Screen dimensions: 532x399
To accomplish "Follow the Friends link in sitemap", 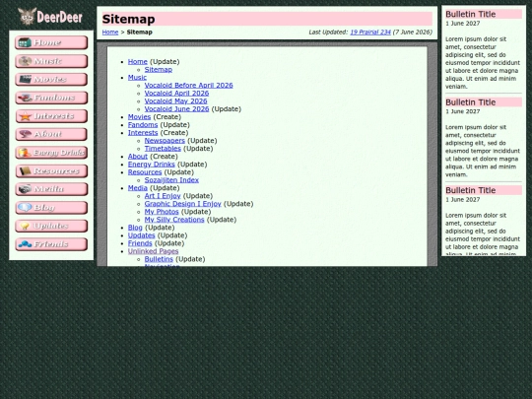I will point(140,243).
